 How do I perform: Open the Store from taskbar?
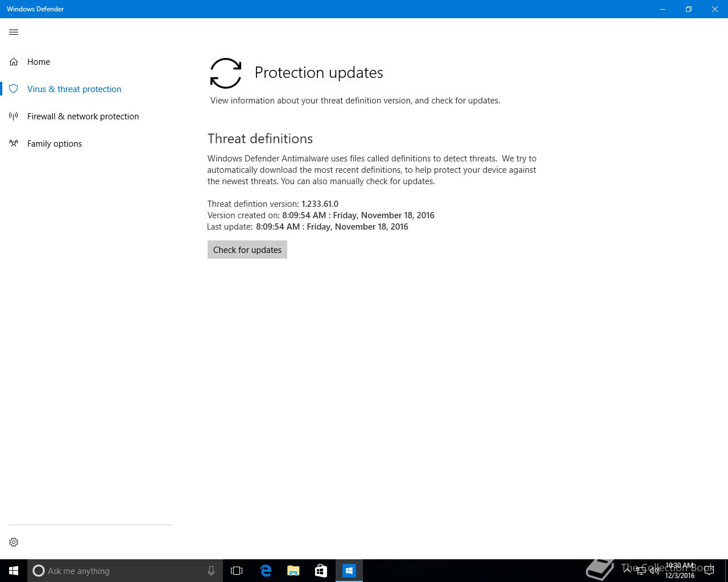click(x=321, y=571)
